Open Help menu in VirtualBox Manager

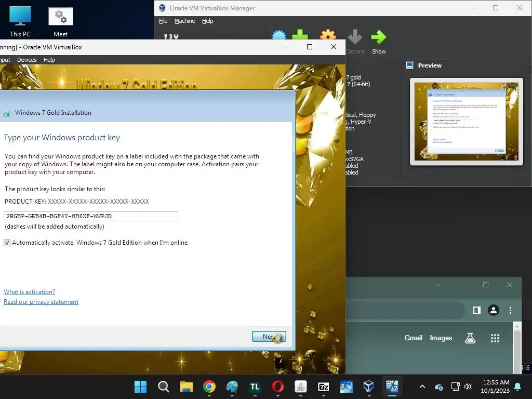pyautogui.click(x=208, y=21)
